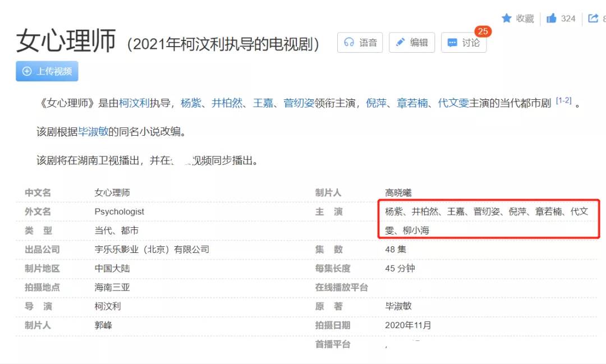Open the 讨论 discussion button
Viewport: 606px width, 364px height.
pos(463,43)
